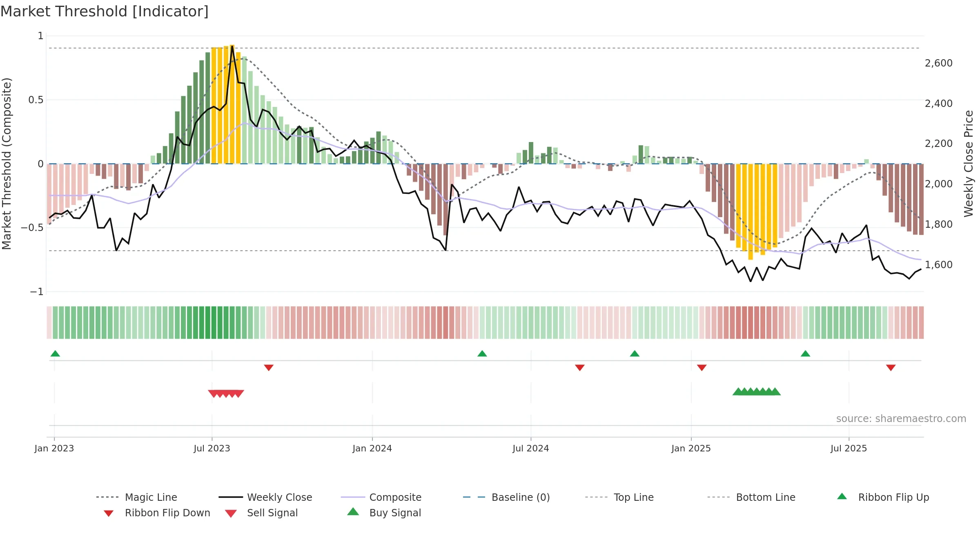Click the last Sell Signal triangle in the cluster
The width and height of the screenshot is (980, 551).
point(238,393)
